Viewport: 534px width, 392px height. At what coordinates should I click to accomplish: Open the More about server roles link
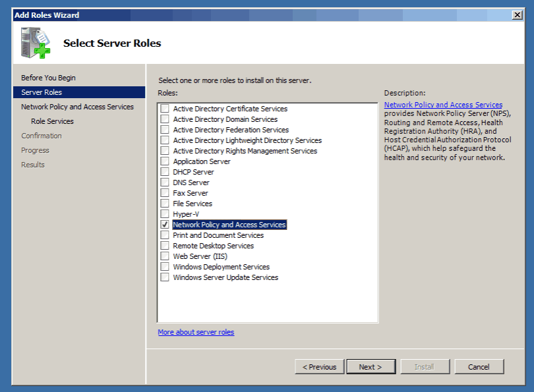pos(196,332)
